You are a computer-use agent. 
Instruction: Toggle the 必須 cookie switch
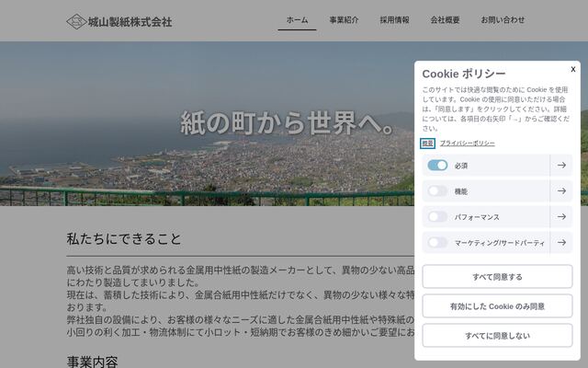point(437,166)
